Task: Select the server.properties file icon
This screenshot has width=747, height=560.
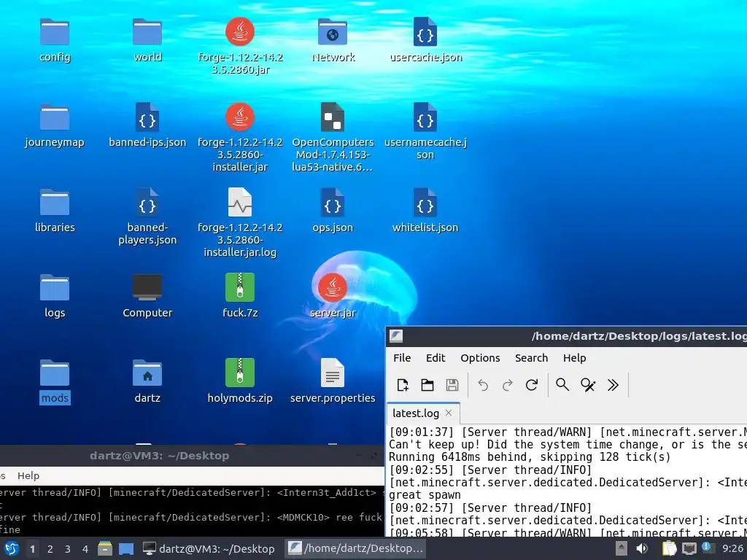Action: [333, 373]
